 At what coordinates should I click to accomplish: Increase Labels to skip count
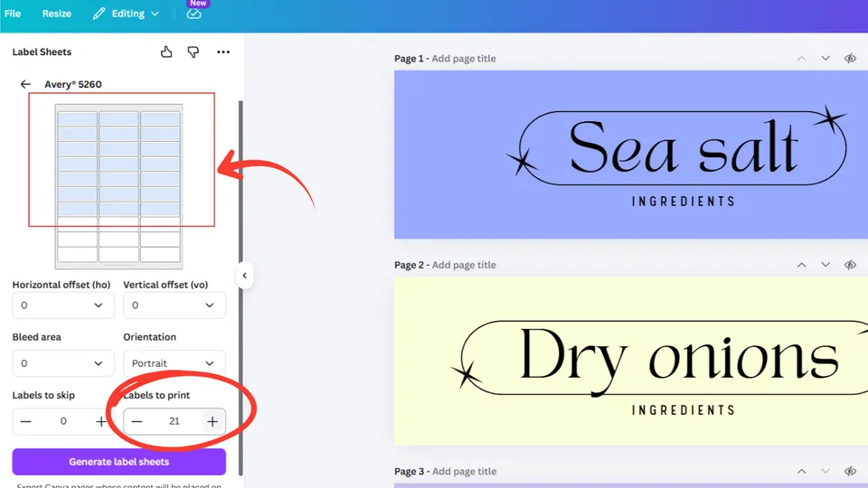click(x=100, y=422)
